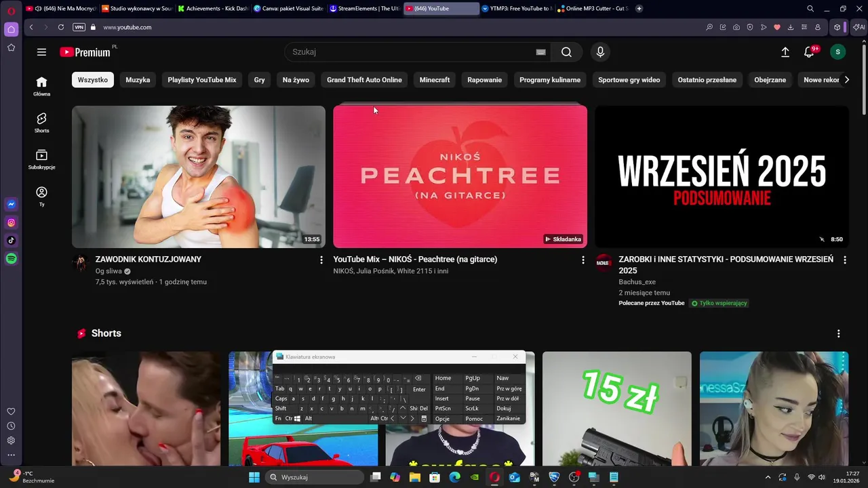This screenshot has height=488, width=868.
Task: Select the 'Gry' filter chip
Action: pos(260,80)
